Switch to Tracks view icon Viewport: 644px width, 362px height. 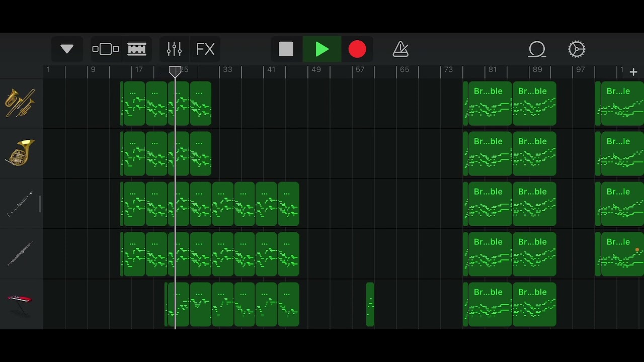(137, 49)
